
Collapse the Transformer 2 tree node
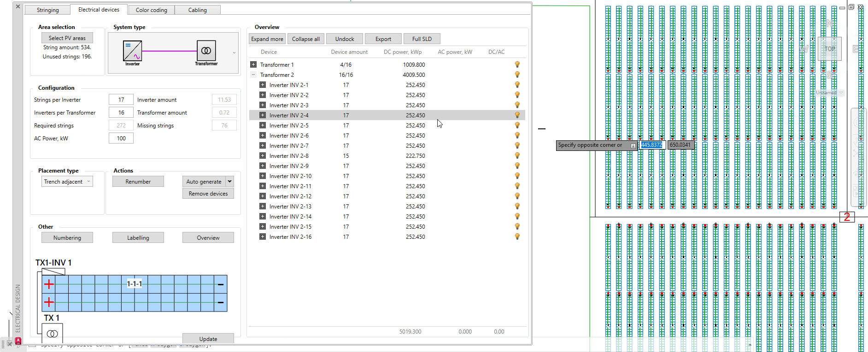pyautogui.click(x=253, y=75)
